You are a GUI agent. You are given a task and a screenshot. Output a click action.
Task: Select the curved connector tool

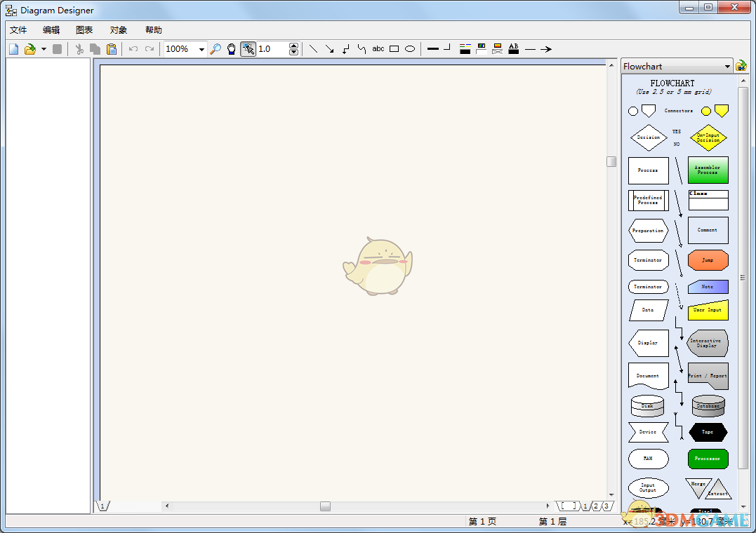[x=362, y=49]
